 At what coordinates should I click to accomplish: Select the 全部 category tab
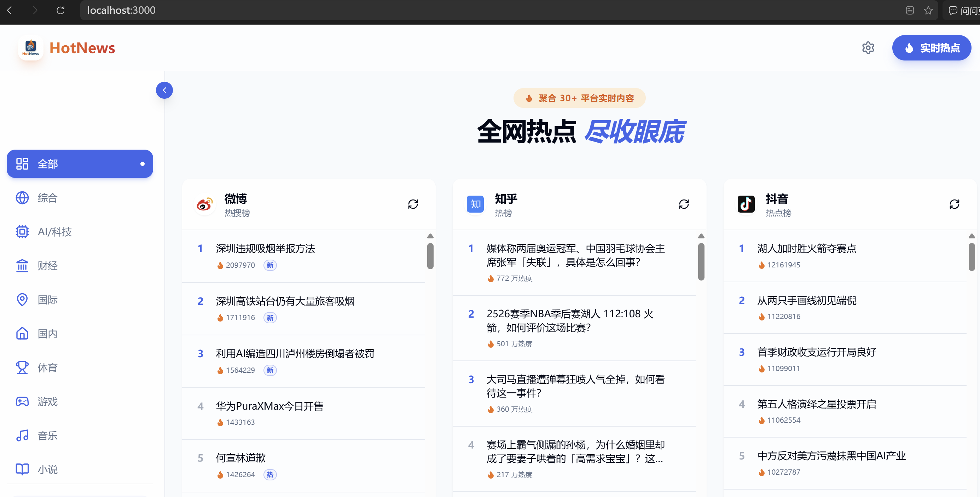(80, 164)
